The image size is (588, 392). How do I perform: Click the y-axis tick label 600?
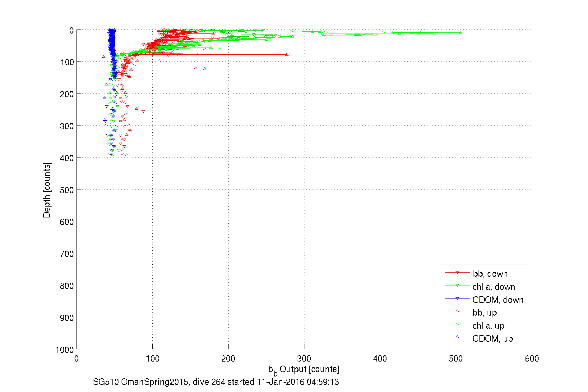[x=67, y=222]
